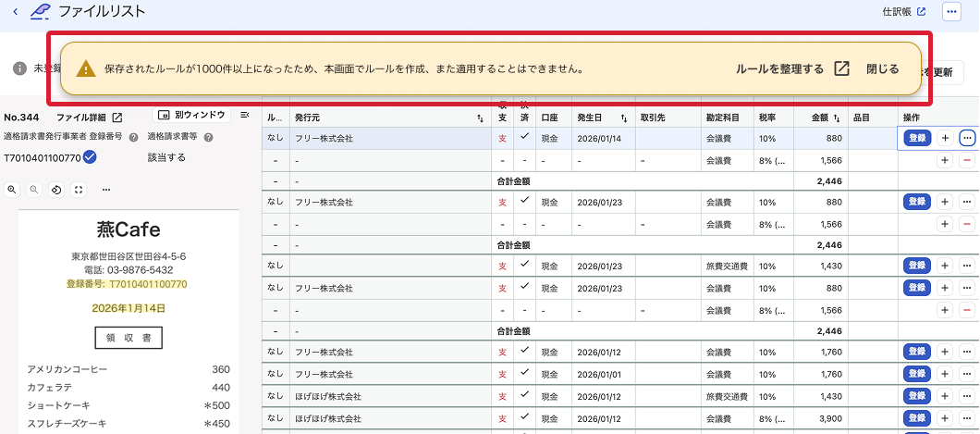Click the 該当する value

[166, 157]
